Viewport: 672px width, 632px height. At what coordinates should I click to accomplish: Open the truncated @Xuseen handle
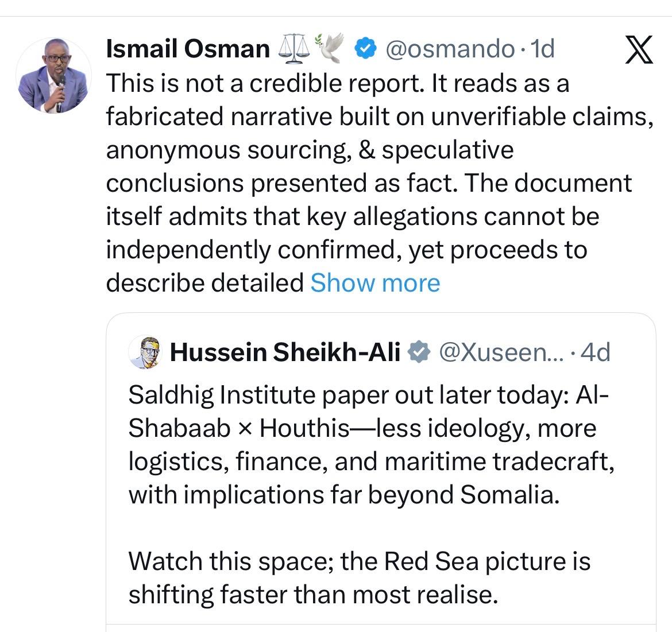point(502,352)
